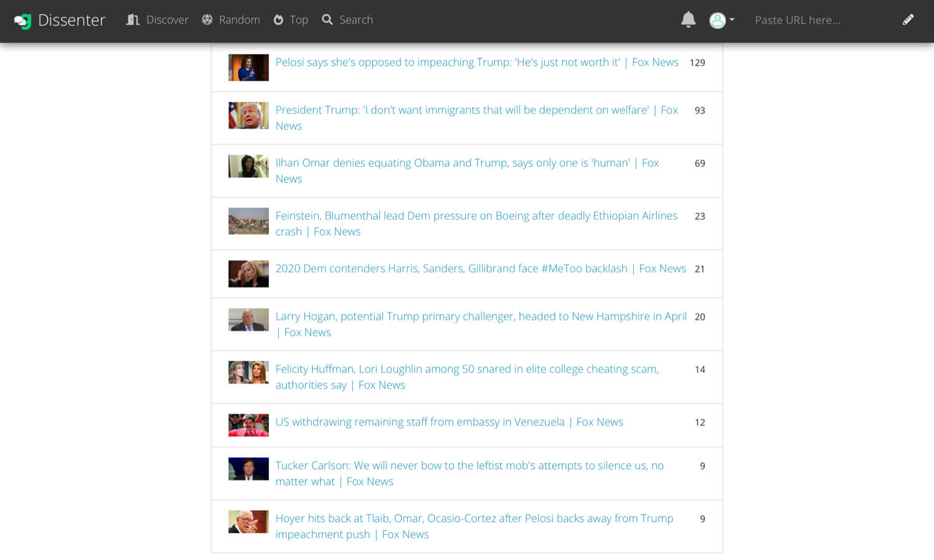Click the Hoyer article thumbnail
This screenshot has height=560, width=934.
[248, 522]
